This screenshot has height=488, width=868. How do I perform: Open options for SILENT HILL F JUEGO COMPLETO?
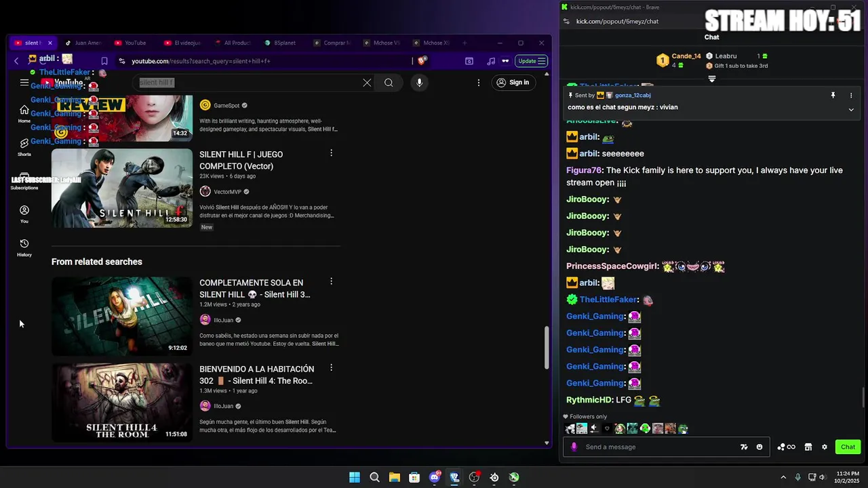331,153
